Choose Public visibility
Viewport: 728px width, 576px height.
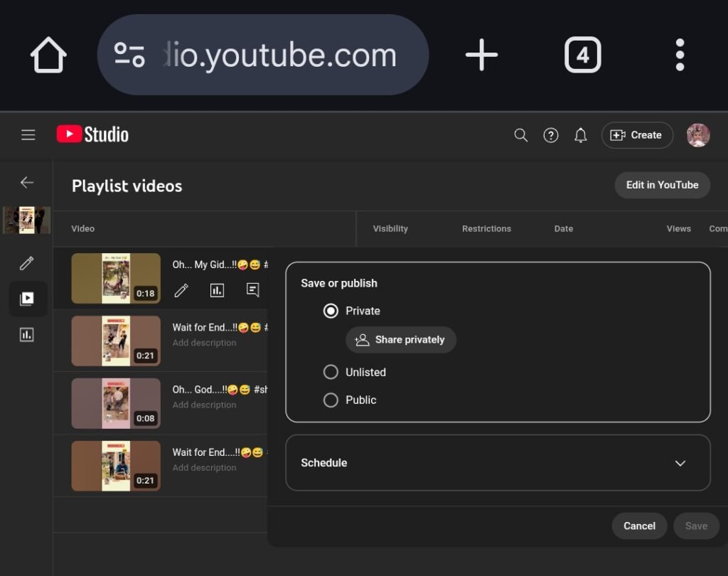(x=331, y=400)
